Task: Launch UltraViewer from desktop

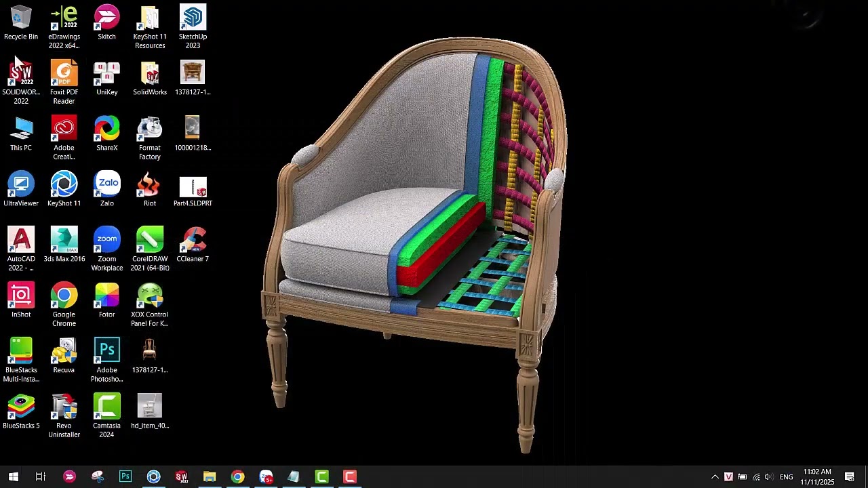Action: tap(21, 190)
